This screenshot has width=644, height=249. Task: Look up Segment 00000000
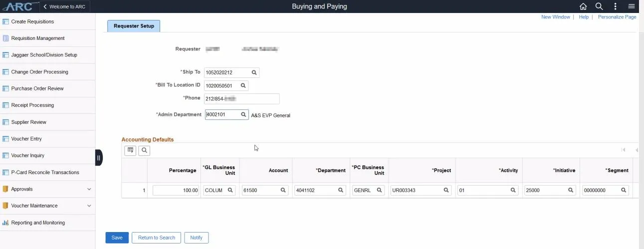pos(624,190)
